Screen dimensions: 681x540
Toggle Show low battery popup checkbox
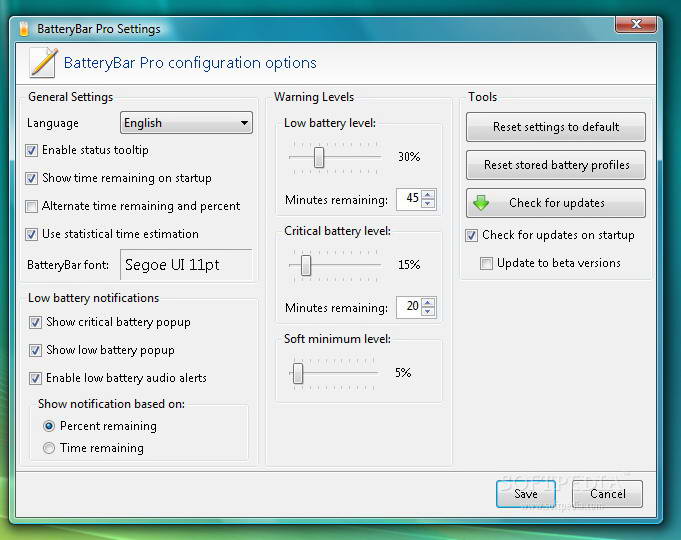(x=35, y=350)
